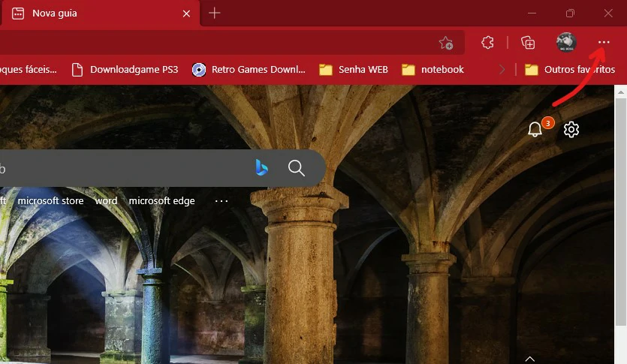The width and height of the screenshot is (627, 364).
Task: Click the Bing logo in search box
Action: coord(261,168)
